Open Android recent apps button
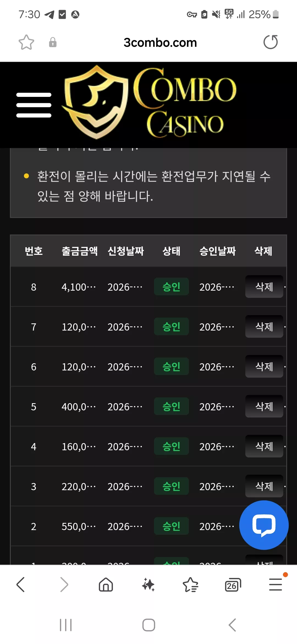The height and width of the screenshot is (644, 297). (x=66, y=625)
